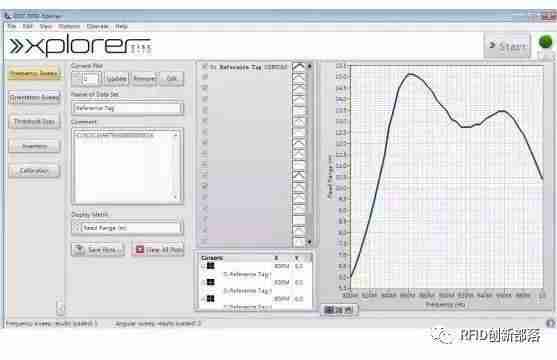Viewport: 557px width, 360px height.
Task: Click the Edit plot button
Action: (172, 79)
